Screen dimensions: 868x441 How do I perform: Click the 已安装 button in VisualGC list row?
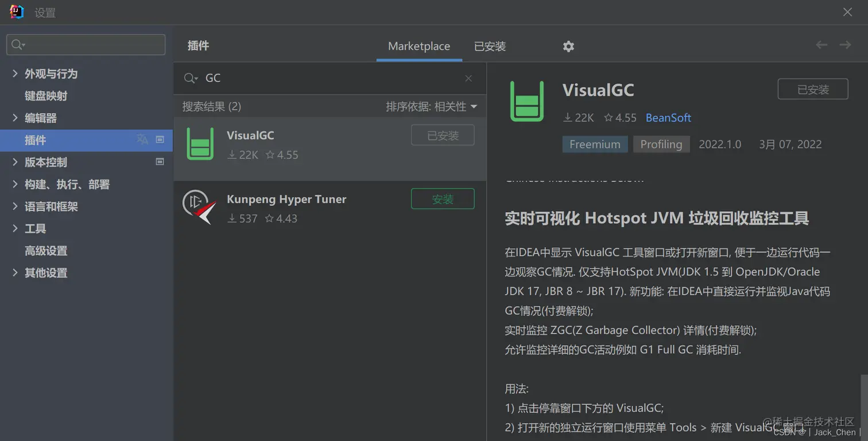click(443, 135)
